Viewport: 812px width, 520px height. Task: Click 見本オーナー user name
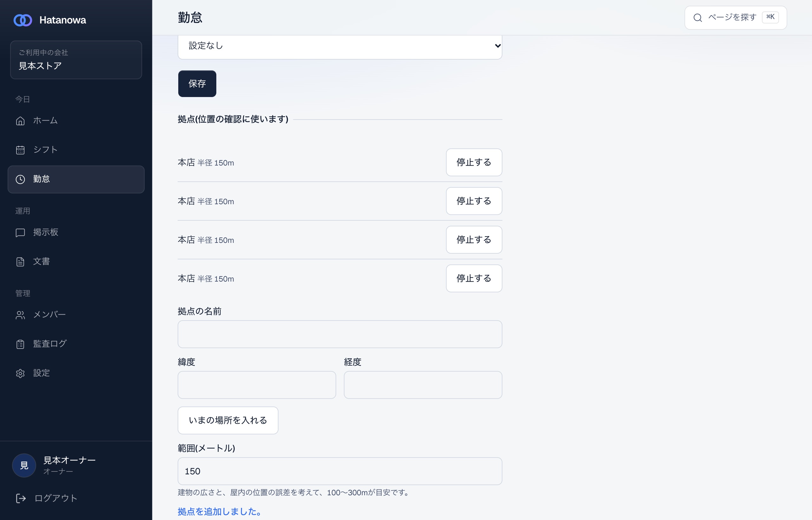tap(69, 460)
